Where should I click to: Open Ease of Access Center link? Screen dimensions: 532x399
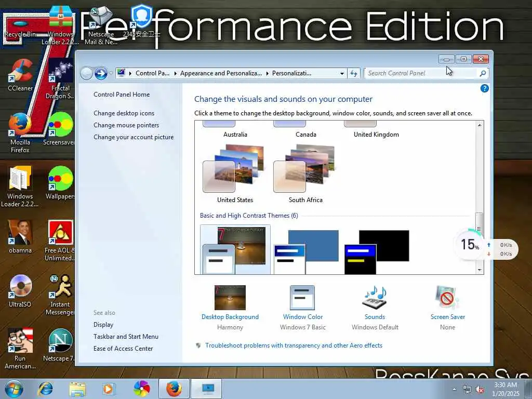[123, 349]
